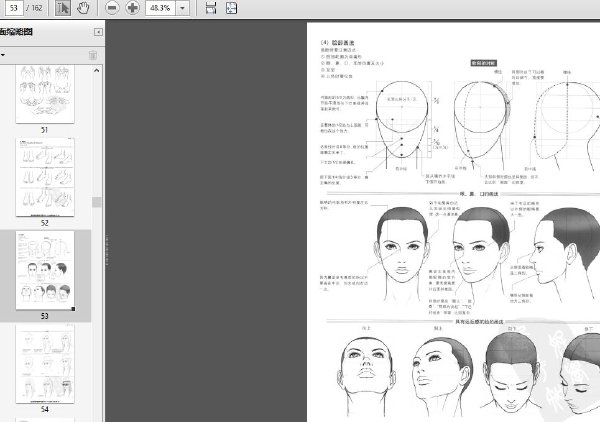Click the thumbnail scrollbar up arrow
Image resolution: width=600 pixels, height=422 pixels.
tap(96, 71)
